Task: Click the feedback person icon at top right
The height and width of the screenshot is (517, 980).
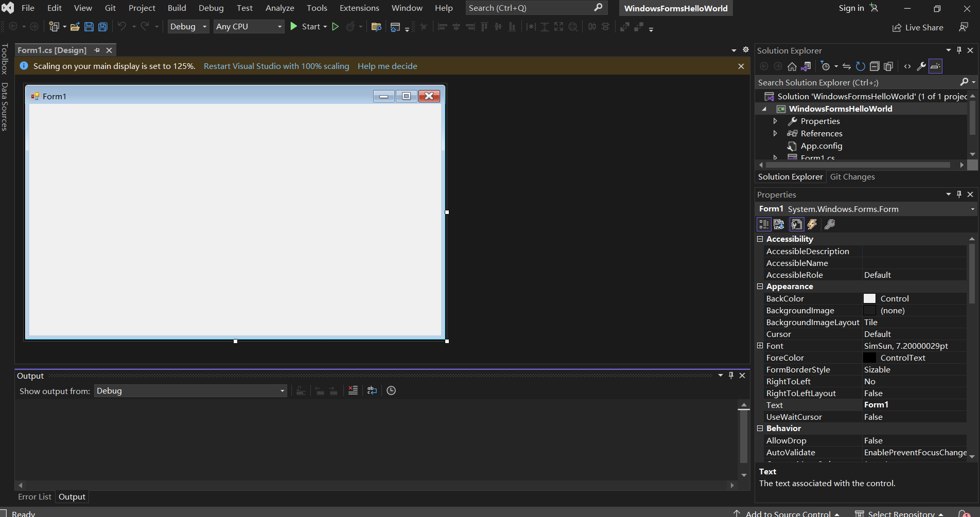Action: pos(964,27)
